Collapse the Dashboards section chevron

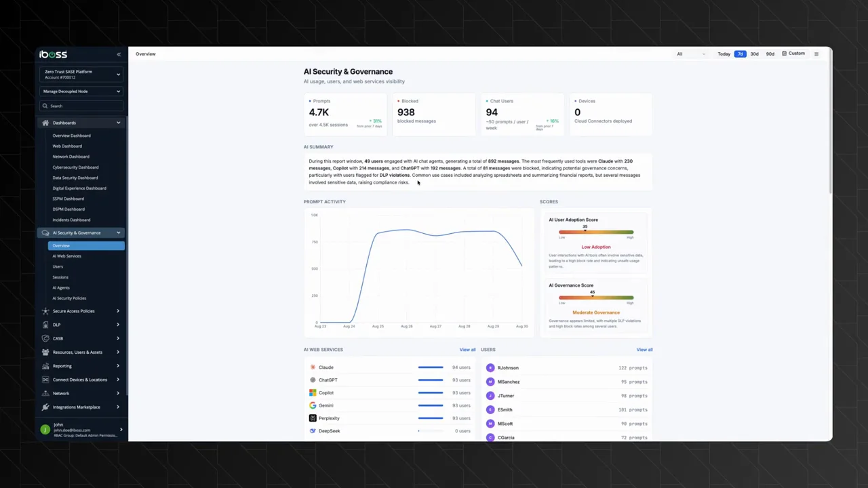click(x=118, y=123)
